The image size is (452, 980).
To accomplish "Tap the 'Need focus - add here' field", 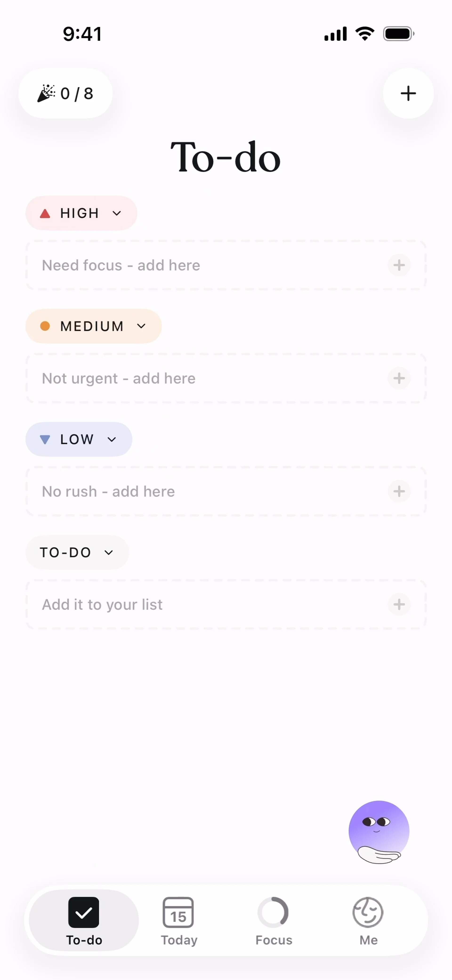I will pyautogui.click(x=190, y=265).
